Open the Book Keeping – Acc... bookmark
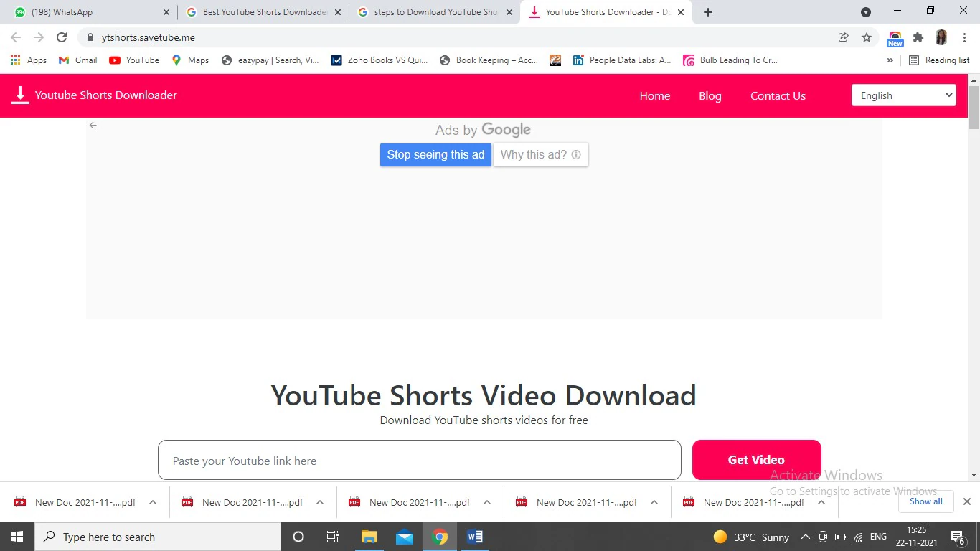The height and width of the screenshot is (551, 980). click(x=489, y=60)
